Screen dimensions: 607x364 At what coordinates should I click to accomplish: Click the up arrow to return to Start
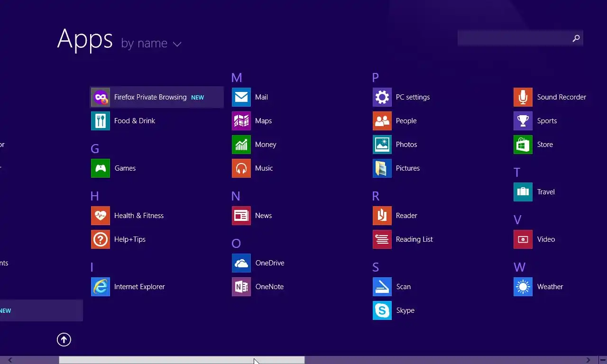tap(64, 339)
